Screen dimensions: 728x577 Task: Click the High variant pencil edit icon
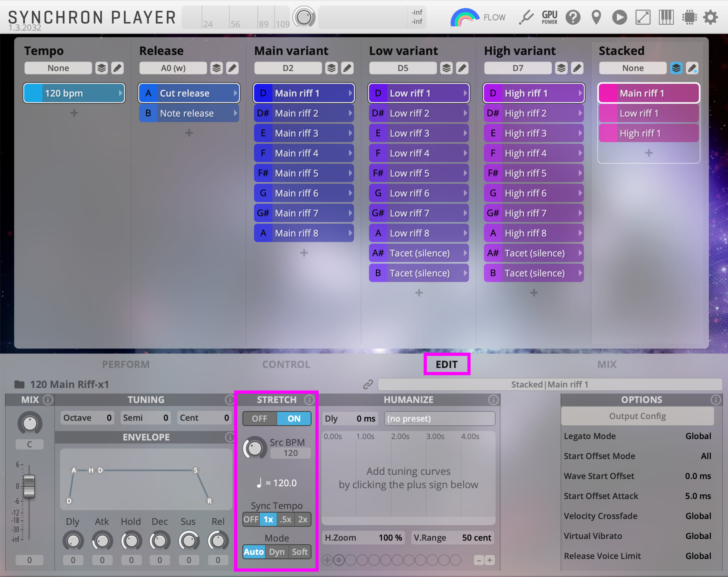[x=577, y=68]
